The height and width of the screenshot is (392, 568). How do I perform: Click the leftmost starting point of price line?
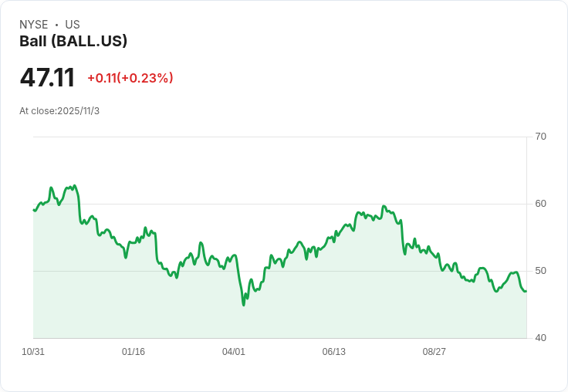coord(34,210)
